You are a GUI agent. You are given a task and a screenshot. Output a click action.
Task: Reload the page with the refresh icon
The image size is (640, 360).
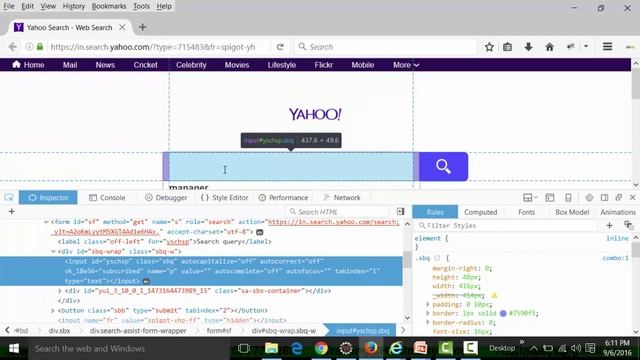[x=280, y=47]
